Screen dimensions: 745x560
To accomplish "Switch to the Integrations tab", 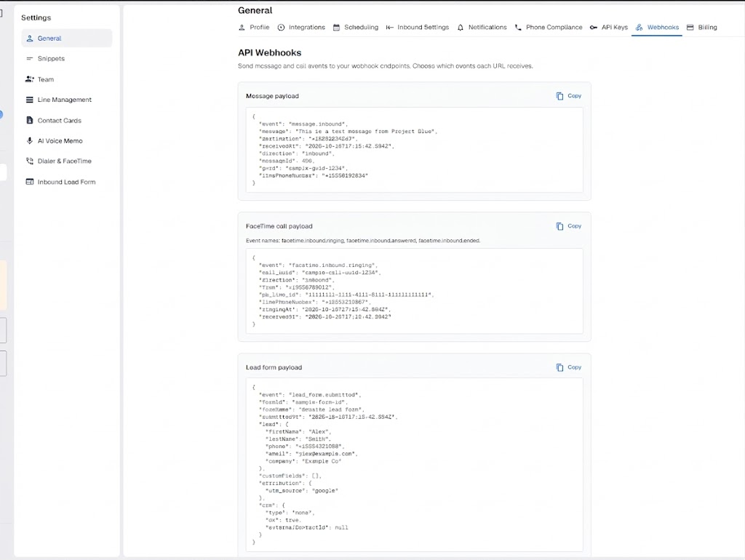I will pyautogui.click(x=301, y=28).
